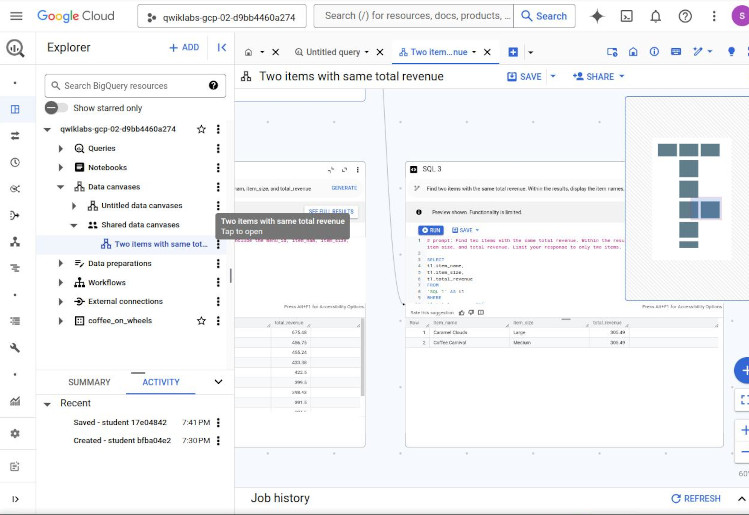Screen dimensions: 749x515
Task: Open more actions for External connections
Action: point(218,301)
